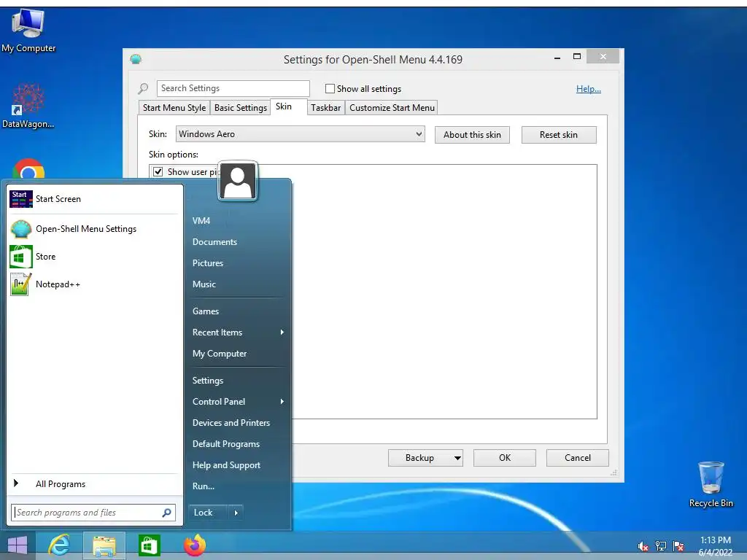Click the Lock button in start menu
The image size is (747, 560).
coord(209,513)
